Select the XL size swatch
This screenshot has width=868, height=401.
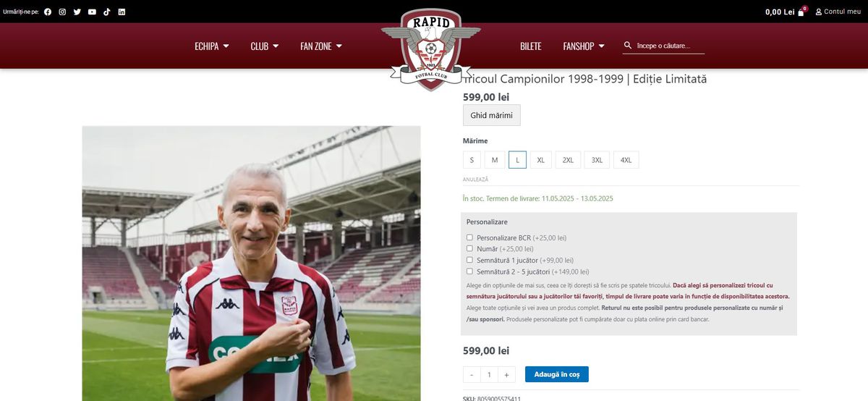point(540,160)
